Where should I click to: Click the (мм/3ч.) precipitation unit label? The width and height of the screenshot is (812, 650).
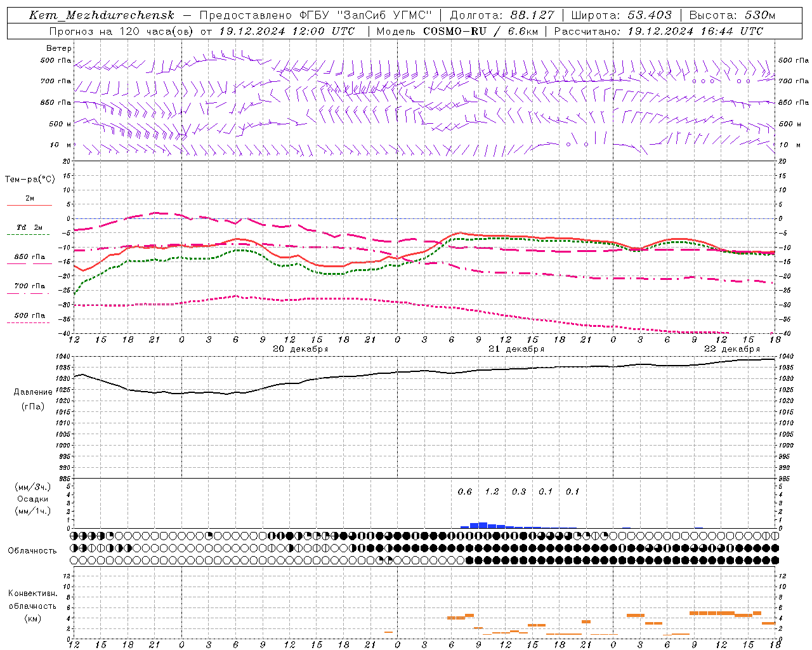33,487
